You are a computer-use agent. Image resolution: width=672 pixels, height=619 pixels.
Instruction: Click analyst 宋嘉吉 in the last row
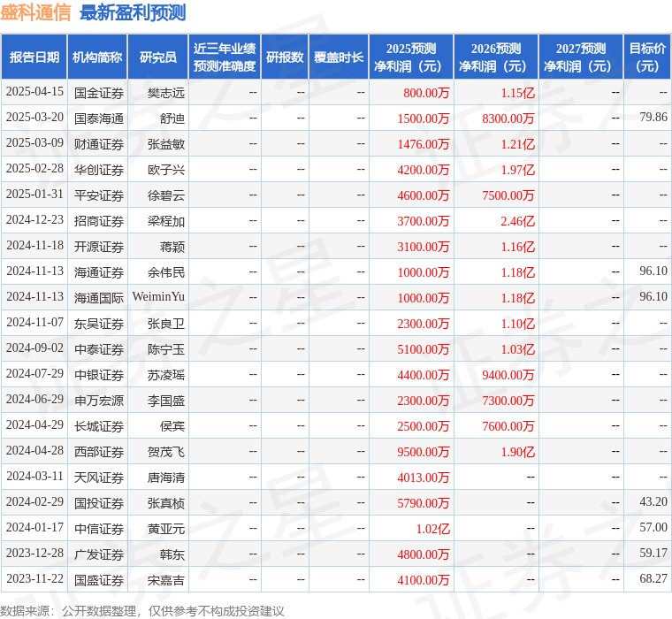click(166, 580)
